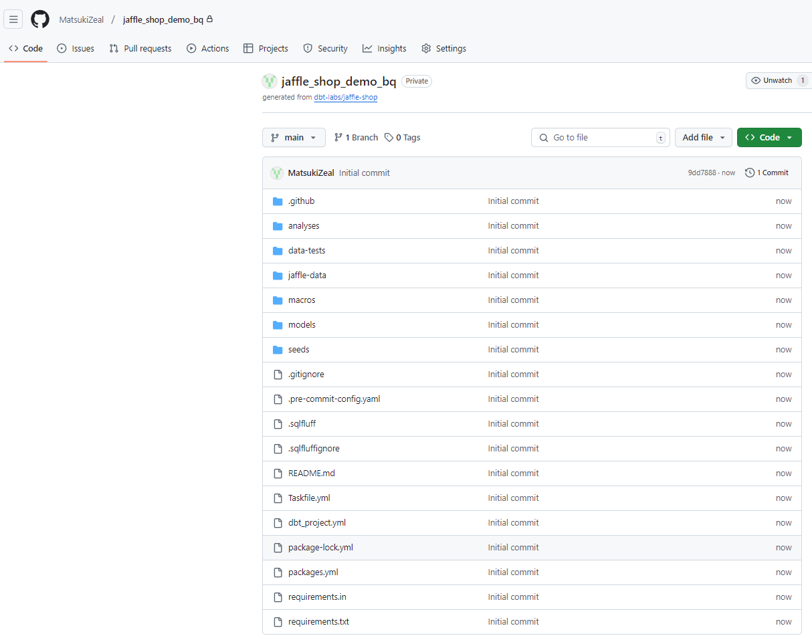Image resolution: width=812 pixels, height=644 pixels.
Task: Switch to the Issues tab
Action: pyautogui.click(x=76, y=48)
